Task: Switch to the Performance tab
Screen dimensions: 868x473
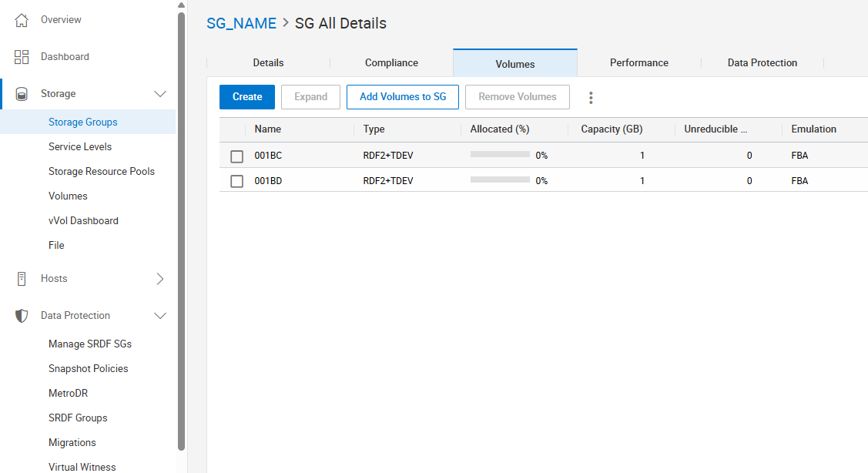Action: (638, 63)
